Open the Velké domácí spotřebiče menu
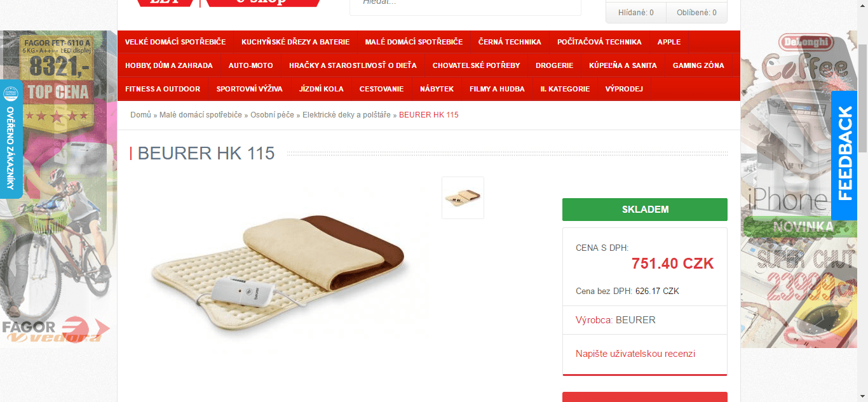The width and height of the screenshot is (868, 402). 175,42
